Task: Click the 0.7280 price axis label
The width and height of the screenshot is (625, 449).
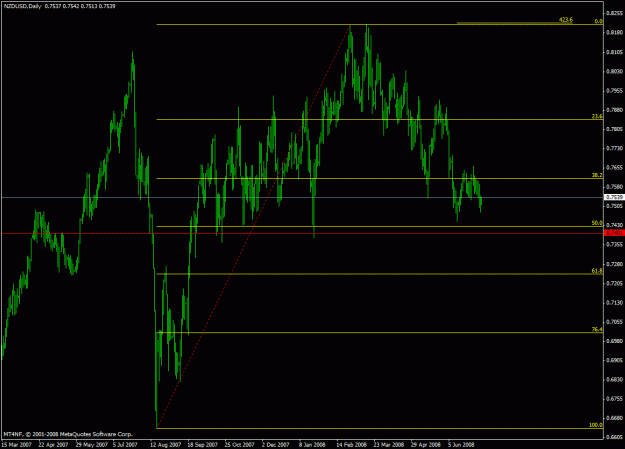Action: [614, 264]
